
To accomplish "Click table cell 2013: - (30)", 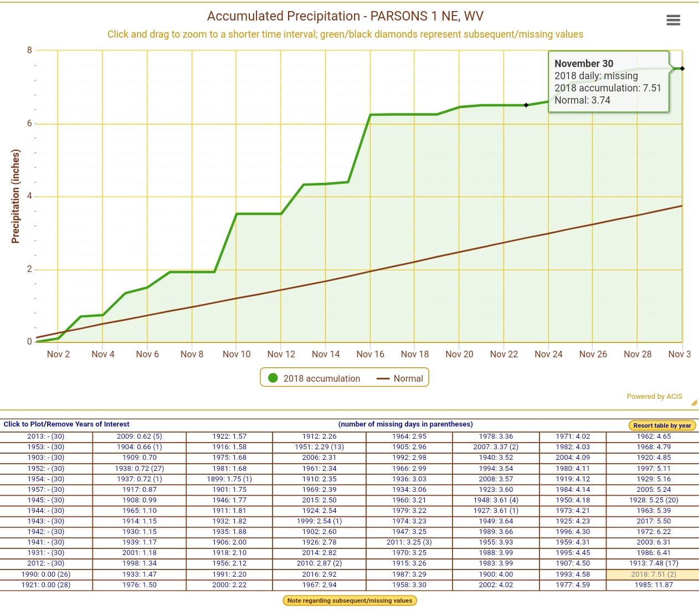I will (46, 437).
